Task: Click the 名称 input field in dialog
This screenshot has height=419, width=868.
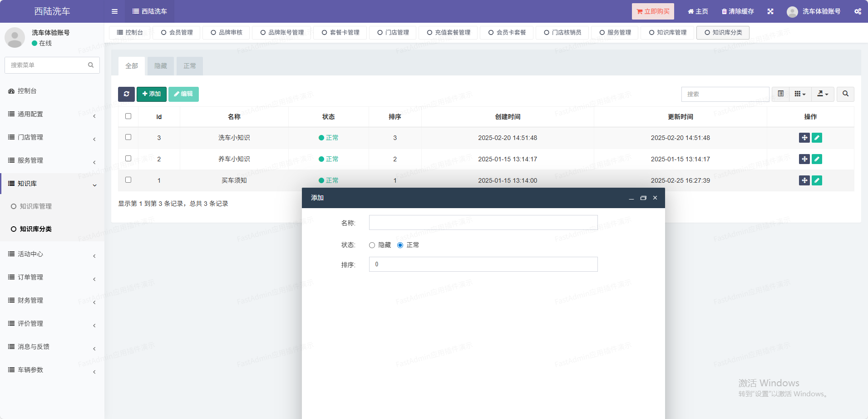Action: (x=483, y=223)
